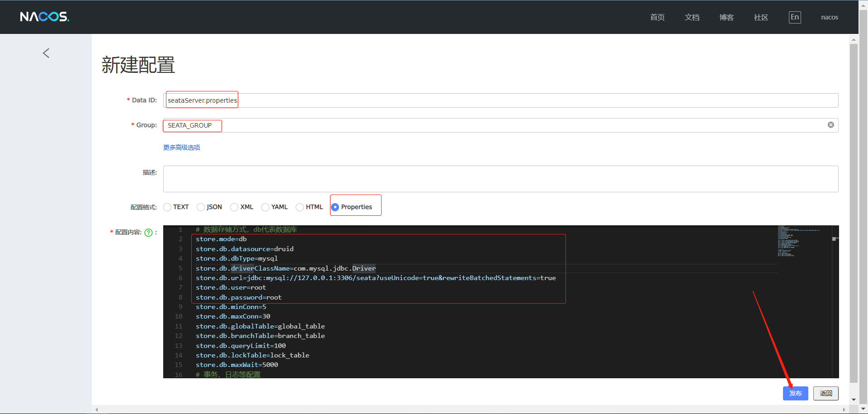Click the Data ID input field
Viewport: 868px width, 414px height.
tap(497, 100)
